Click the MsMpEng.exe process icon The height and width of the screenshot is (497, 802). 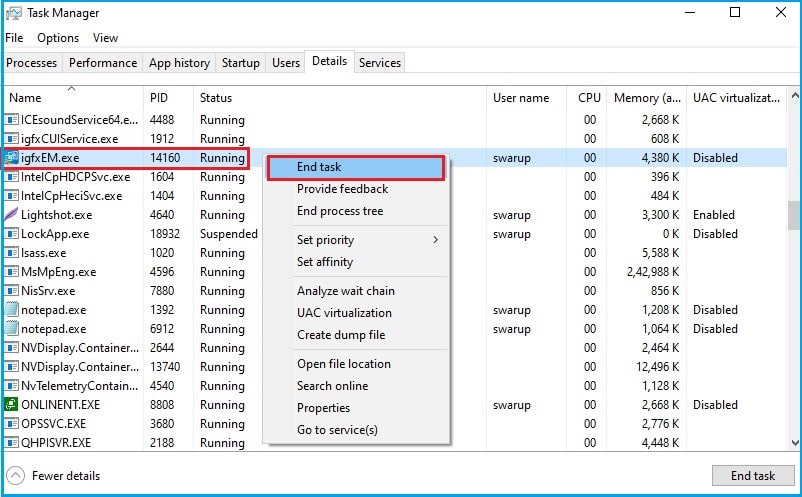pyautogui.click(x=11, y=272)
